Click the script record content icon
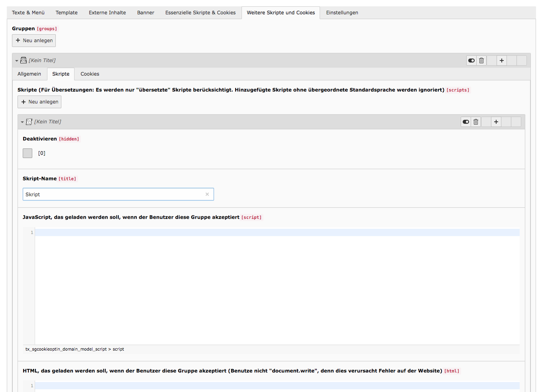The width and height of the screenshot is (542, 392). pyautogui.click(x=29, y=122)
